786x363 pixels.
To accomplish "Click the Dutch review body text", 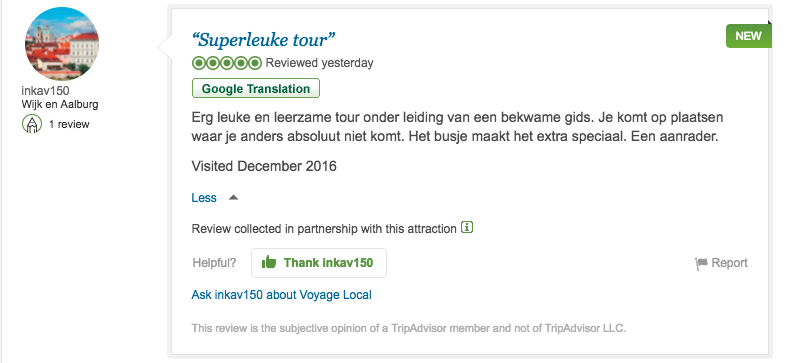I will [x=457, y=127].
